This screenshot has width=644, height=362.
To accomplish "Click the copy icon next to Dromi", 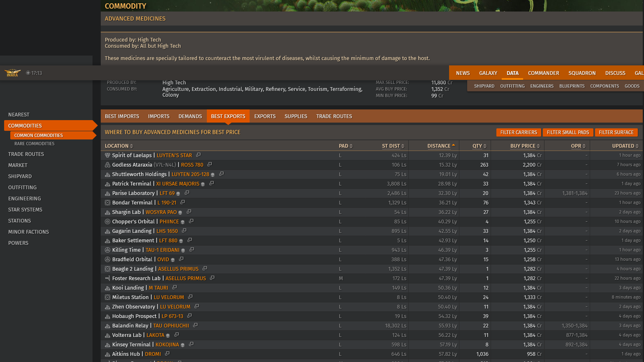I will (167, 354).
